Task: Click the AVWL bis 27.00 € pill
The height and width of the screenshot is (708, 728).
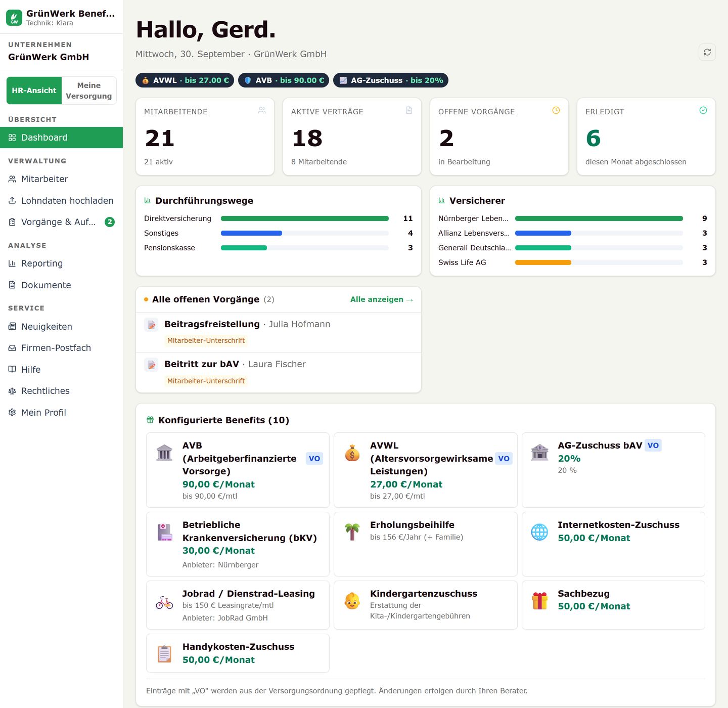Action: coord(185,80)
